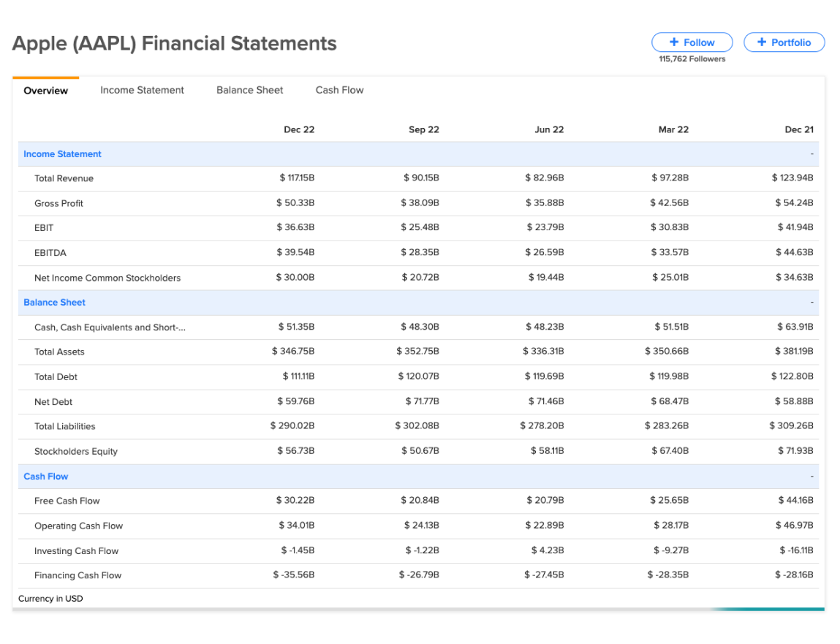Select the Cash Flow tab
Screen dimensions: 840x644
[340, 90]
